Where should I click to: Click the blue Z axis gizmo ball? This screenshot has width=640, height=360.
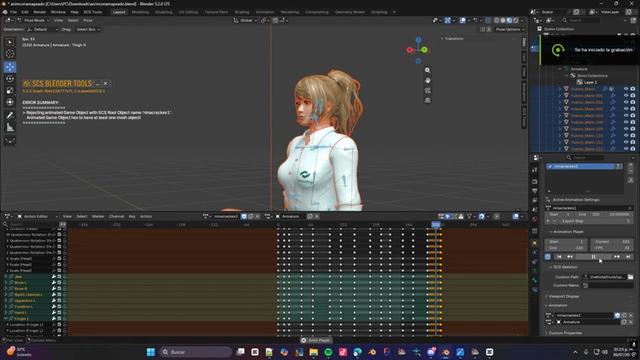pyautogui.click(x=418, y=40)
